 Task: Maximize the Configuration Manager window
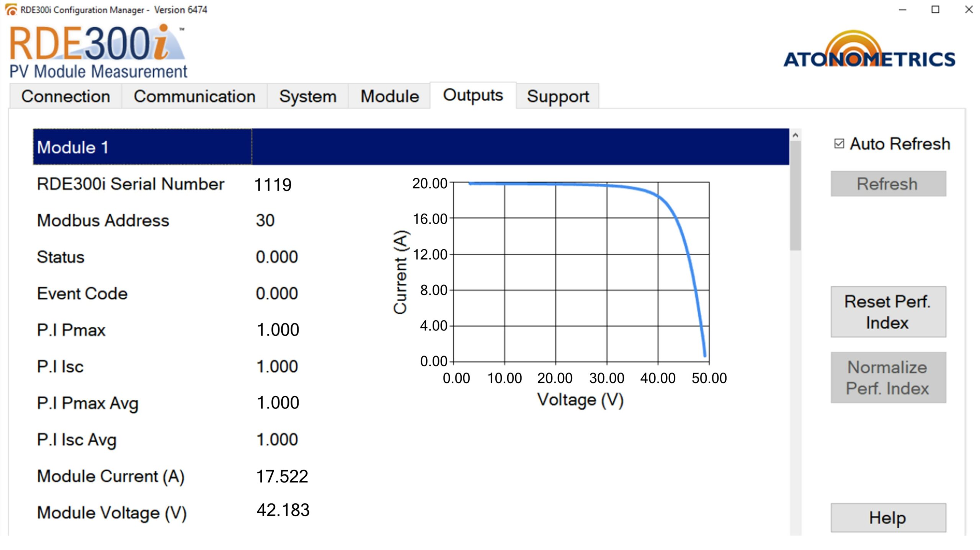click(x=935, y=10)
